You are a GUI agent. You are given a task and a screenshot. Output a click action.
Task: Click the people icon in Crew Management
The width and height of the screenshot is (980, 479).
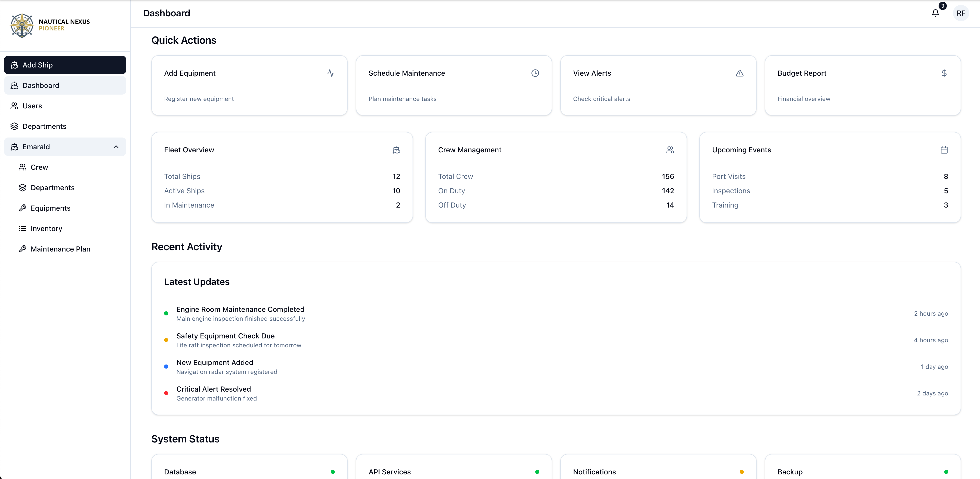point(670,150)
